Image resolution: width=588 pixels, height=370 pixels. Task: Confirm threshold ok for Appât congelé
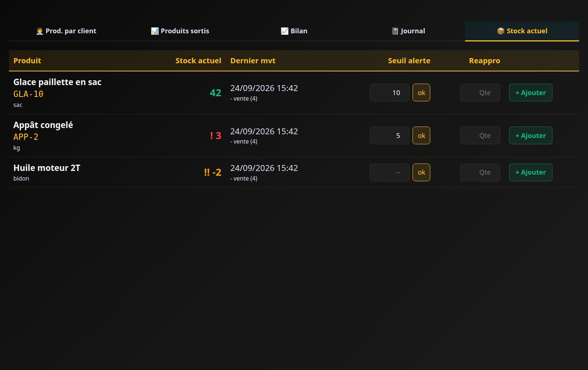pyautogui.click(x=421, y=135)
